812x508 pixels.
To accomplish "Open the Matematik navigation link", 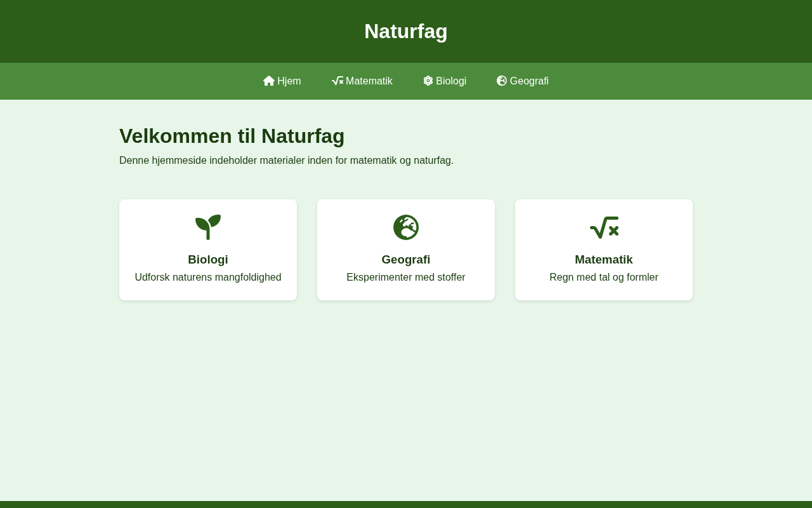I will tap(362, 81).
